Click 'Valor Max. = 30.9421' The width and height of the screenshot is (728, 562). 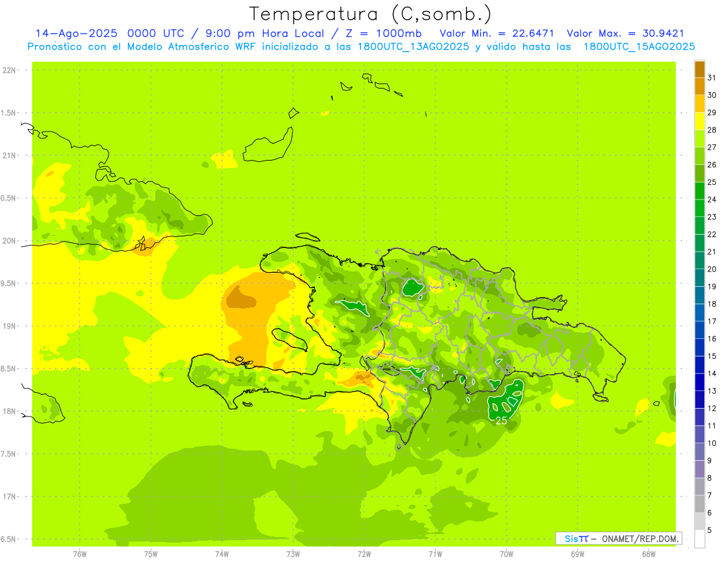point(625,34)
